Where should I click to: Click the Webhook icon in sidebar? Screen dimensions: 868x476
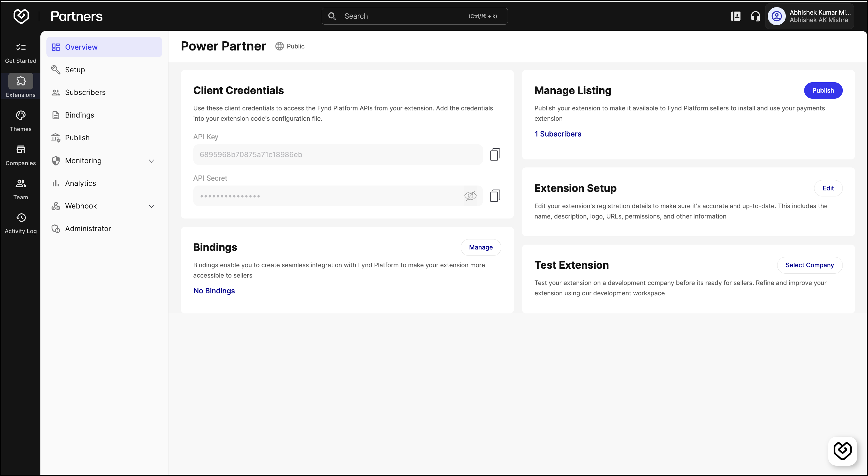click(56, 206)
